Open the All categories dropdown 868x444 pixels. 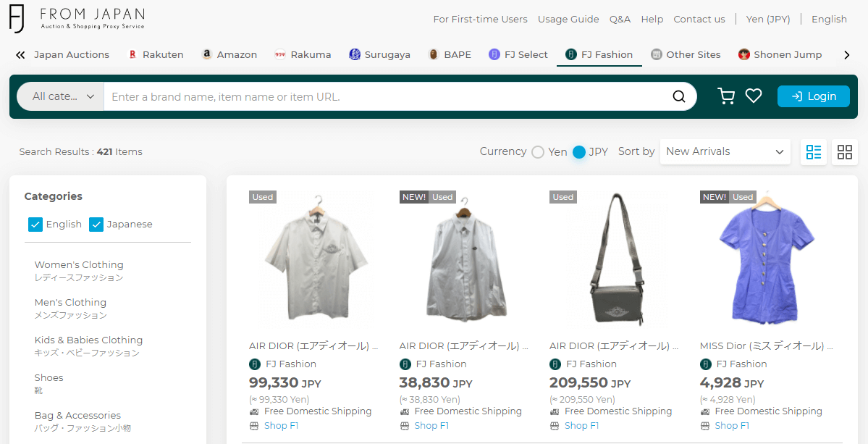[61, 96]
